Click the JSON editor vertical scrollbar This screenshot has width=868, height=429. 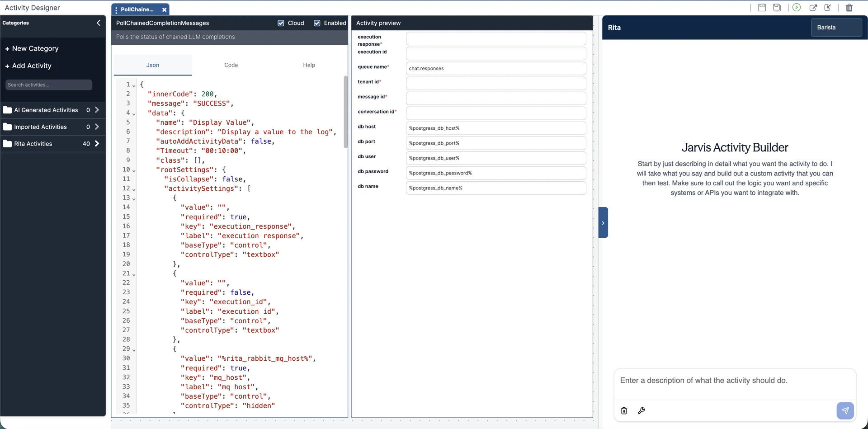pos(345,112)
